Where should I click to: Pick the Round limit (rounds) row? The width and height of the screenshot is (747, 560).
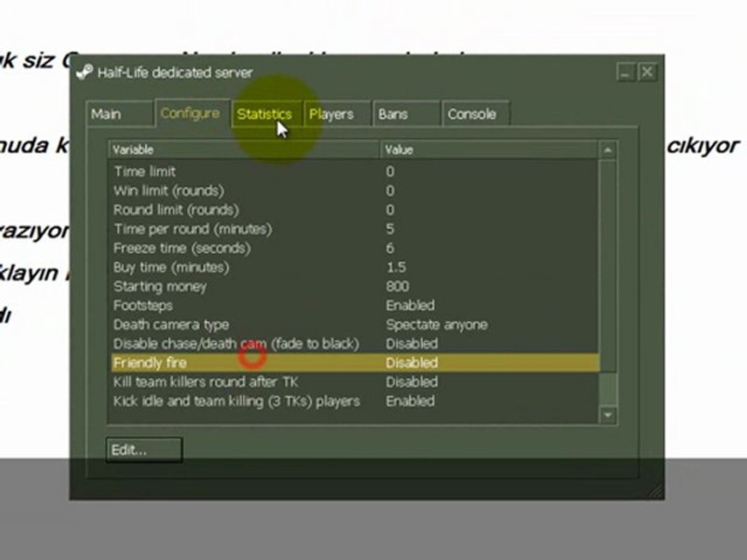[x=355, y=210]
